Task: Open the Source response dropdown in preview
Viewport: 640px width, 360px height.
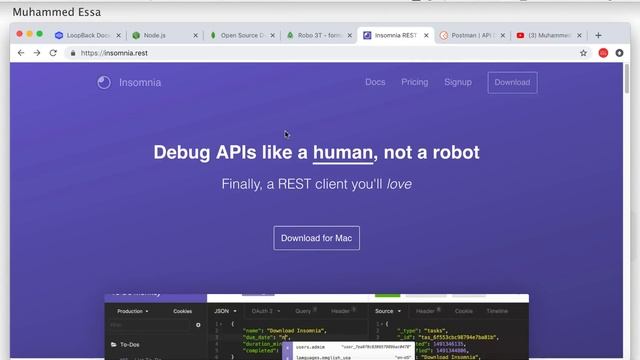Action: 387,311
